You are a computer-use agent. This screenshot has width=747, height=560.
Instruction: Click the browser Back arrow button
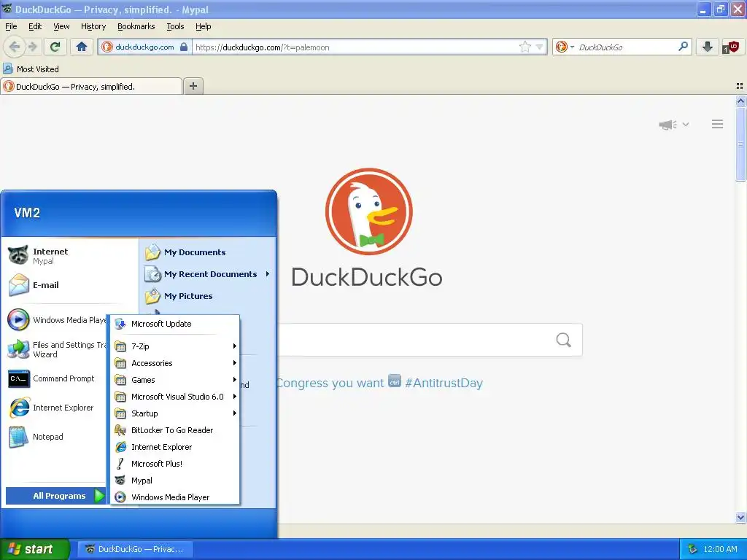pyautogui.click(x=15, y=47)
